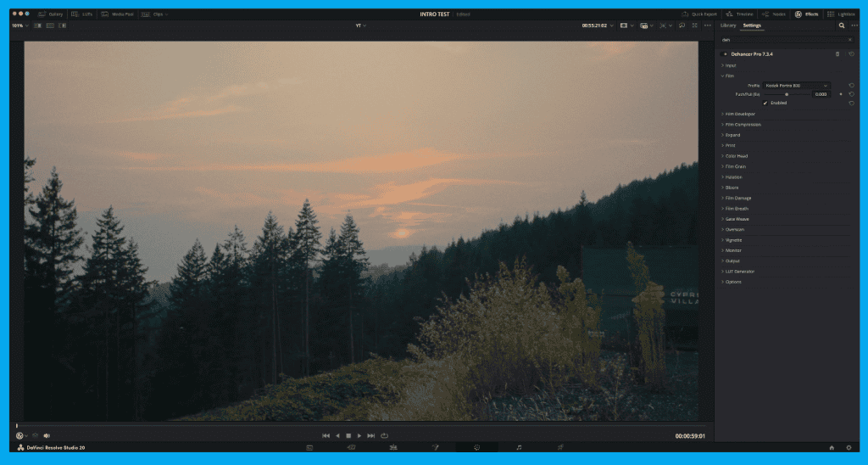Click the Quick Export button
Viewport: 868px width, 465px height.
tap(699, 14)
